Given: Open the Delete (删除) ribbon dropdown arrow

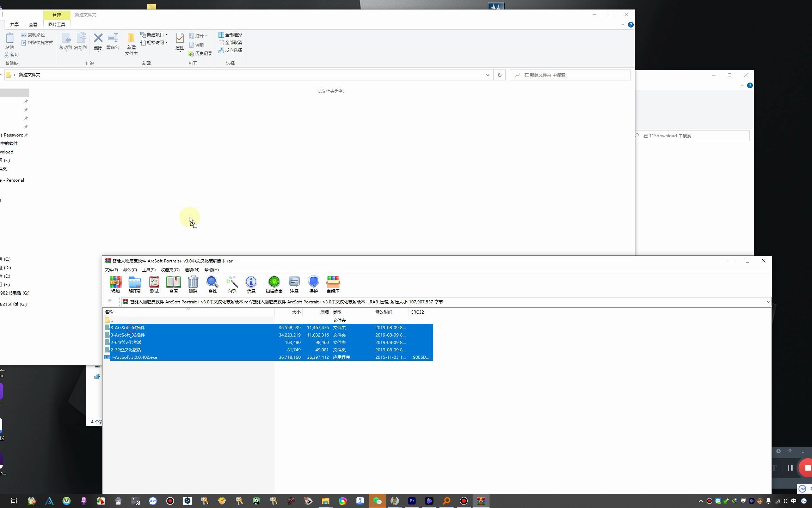Looking at the screenshot, I should click(x=98, y=52).
